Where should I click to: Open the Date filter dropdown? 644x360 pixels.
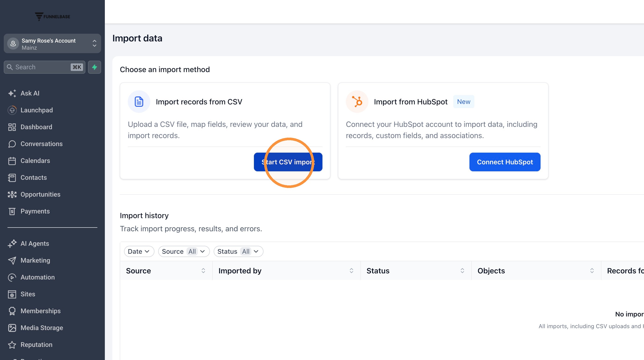139,251
